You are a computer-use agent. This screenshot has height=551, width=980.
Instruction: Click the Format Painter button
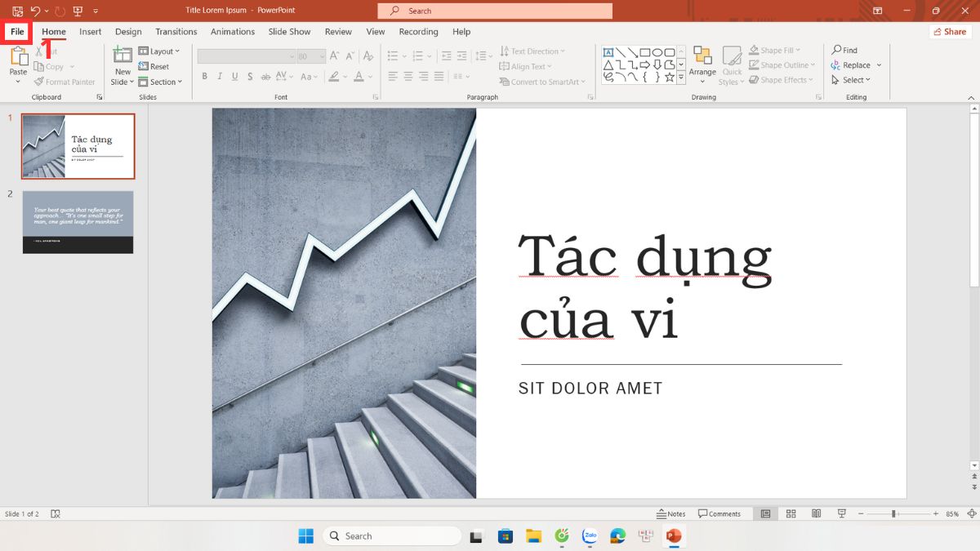click(x=65, y=82)
